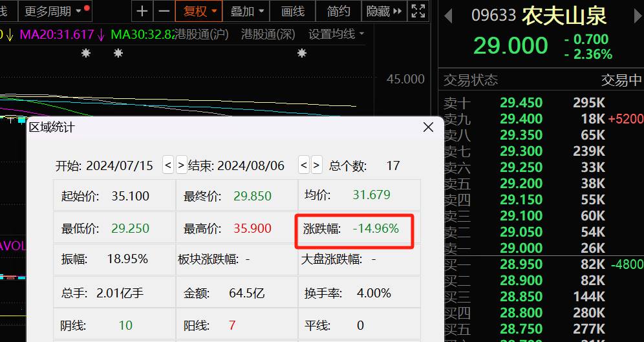Click the 总个数 17 count label

[x=364, y=166]
